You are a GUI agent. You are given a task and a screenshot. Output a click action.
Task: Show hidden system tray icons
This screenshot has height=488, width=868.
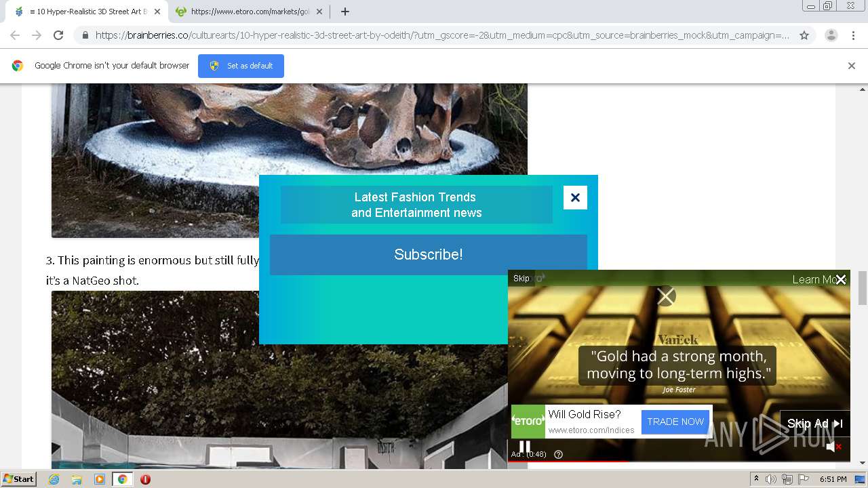756,479
